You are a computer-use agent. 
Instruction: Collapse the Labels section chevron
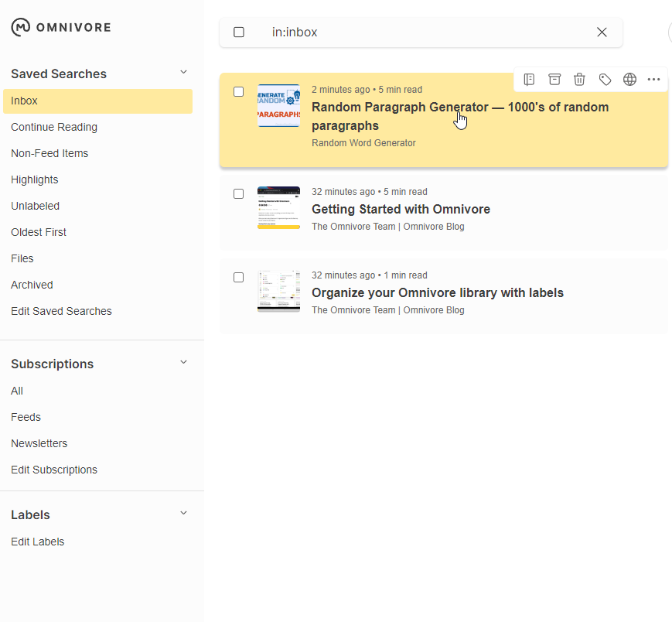(x=183, y=513)
